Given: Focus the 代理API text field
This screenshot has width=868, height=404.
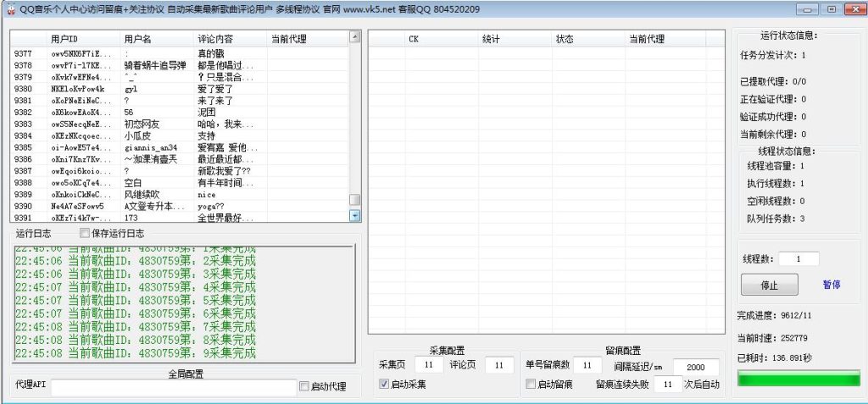Looking at the screenshot, I should pyautogui.click(x=173, y=387).
